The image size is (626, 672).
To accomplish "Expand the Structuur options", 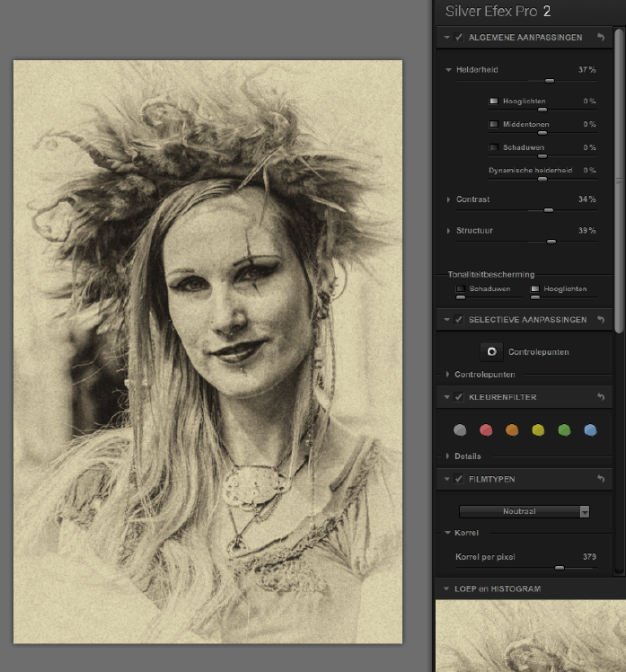I will point(448,231).
